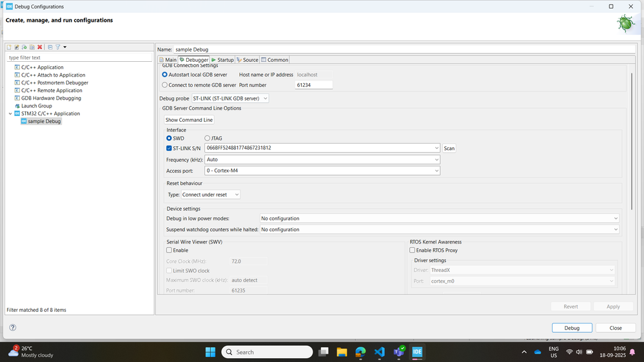
Task: Select C/C++ Application in the tree
Action: [43, 67]
